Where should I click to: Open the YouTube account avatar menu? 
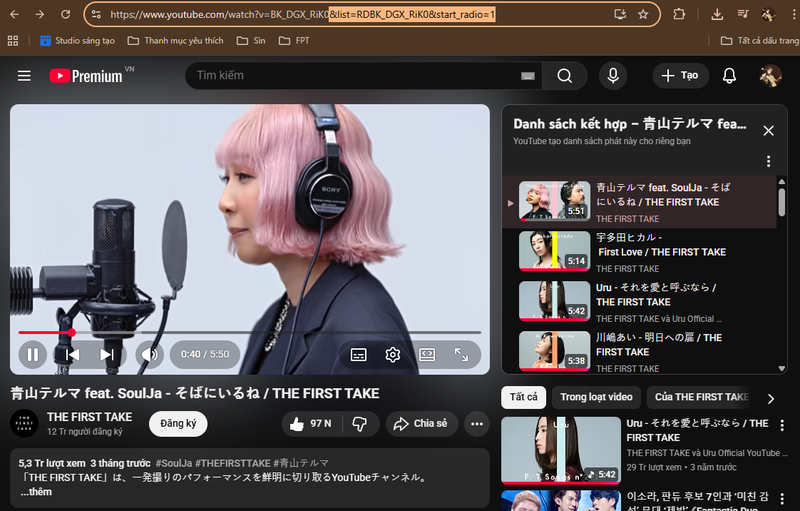coord(770,76)
